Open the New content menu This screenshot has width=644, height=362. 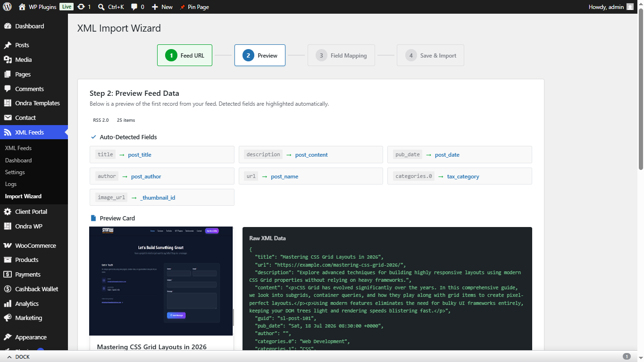[162, 7]
